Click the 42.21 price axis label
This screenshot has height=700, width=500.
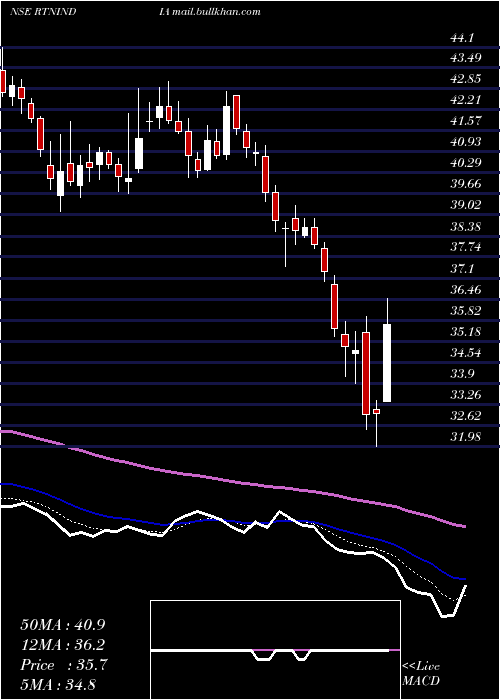coord(465,100)
